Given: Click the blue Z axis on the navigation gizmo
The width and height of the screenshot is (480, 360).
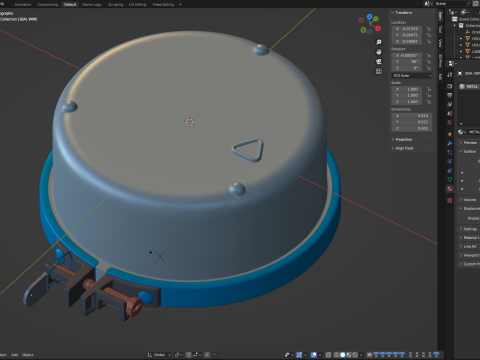Looking at the screenshot, I should [369, 16].
